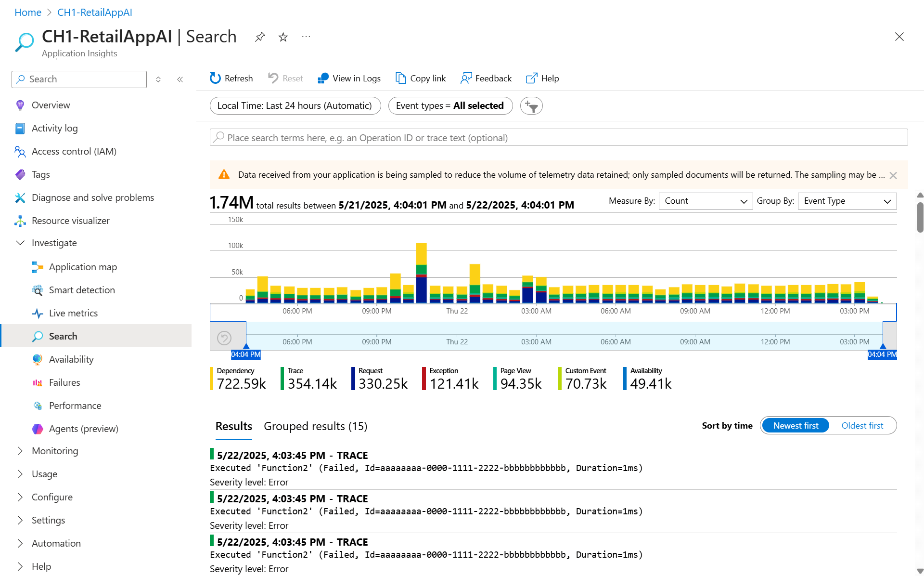Open the Failures menu item
The width and height of the screenshot is (924, 576).
pos(64,382)
